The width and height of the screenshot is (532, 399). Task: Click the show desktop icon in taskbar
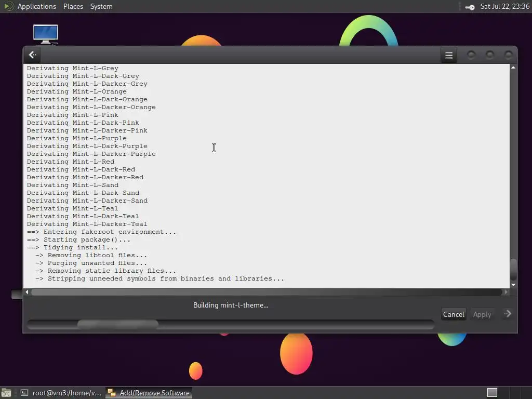(x=6, y=393)
